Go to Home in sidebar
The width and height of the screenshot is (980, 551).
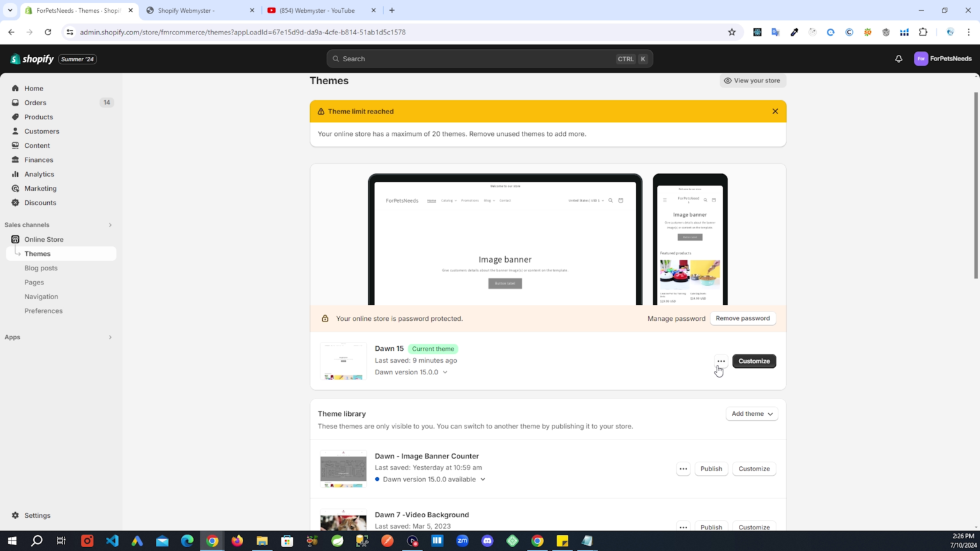(61, 89)
